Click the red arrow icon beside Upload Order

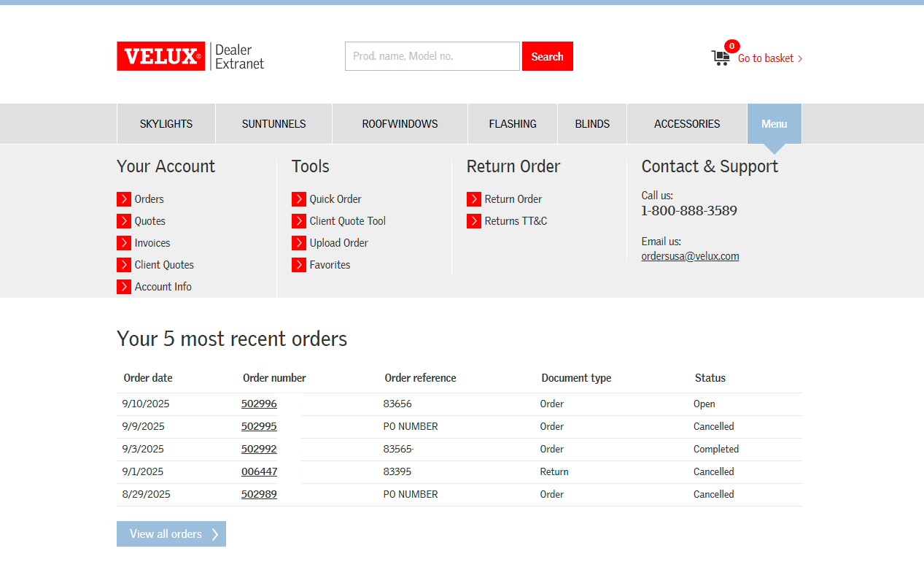299,243
